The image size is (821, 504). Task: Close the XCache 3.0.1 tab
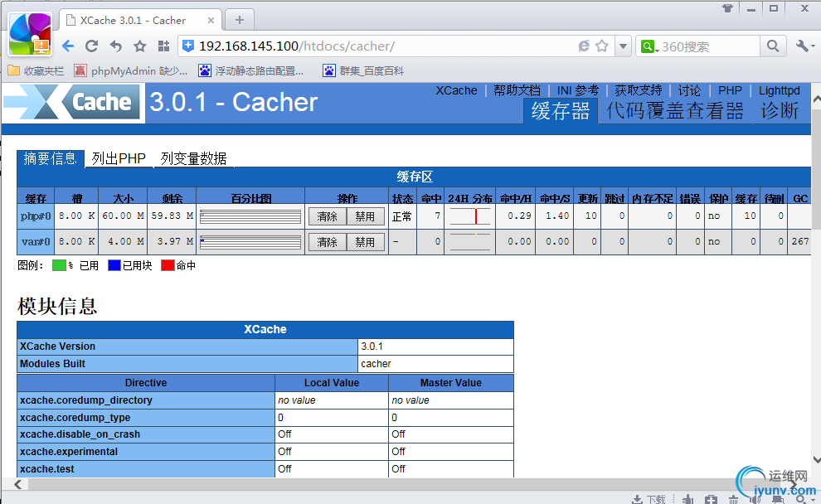211,21
